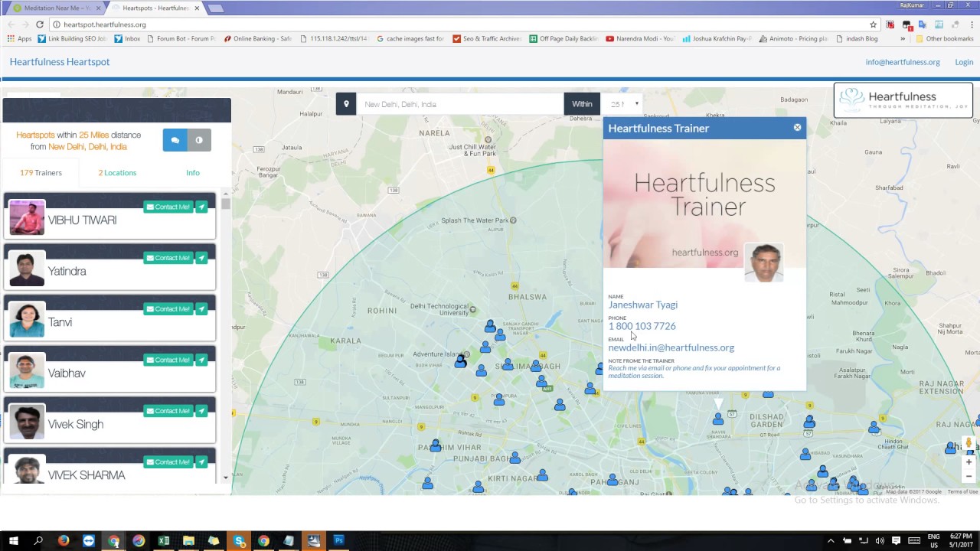Select the Street View pegman icon
The image size is (980, 551).
[x=969, y=443]
